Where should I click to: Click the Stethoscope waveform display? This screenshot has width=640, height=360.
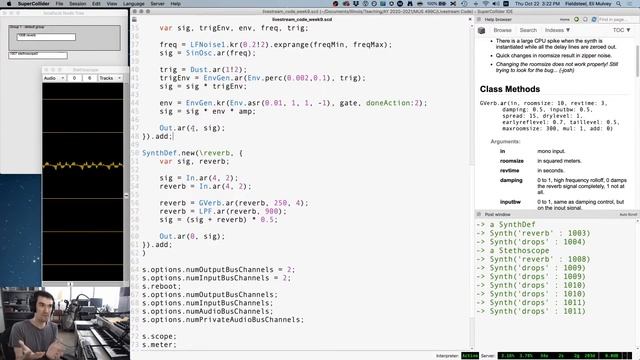[x=83, y=182]
